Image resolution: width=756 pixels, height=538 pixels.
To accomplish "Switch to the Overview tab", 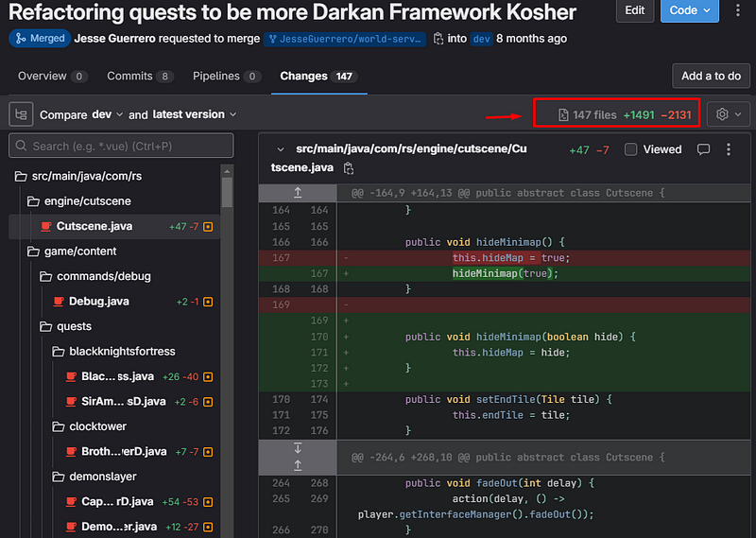I will coord(52,77).
